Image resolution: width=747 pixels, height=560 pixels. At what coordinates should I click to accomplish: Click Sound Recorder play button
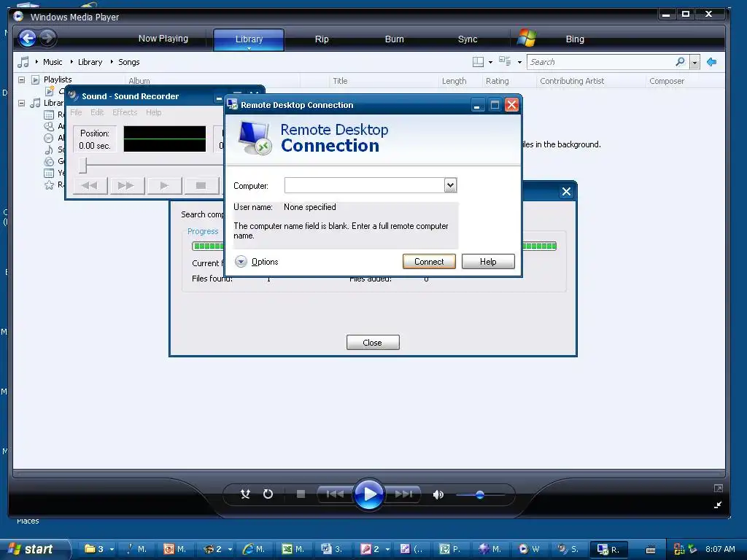pos(164,186)
